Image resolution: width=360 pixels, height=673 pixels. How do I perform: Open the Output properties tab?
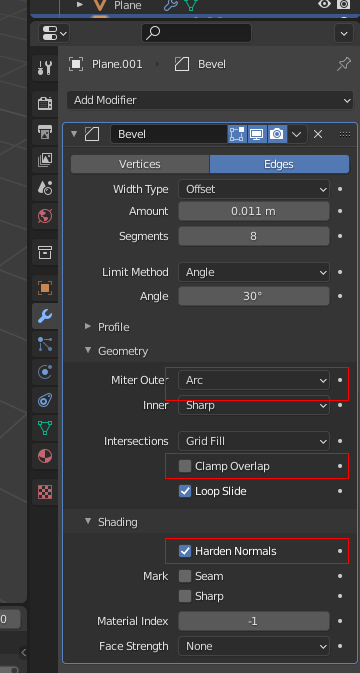point(45,132)
